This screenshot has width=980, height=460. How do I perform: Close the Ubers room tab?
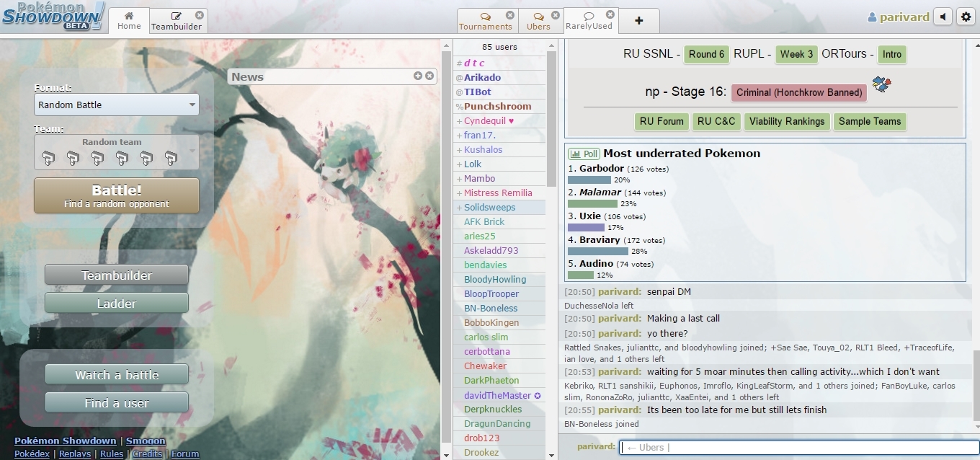coord(556,14)
